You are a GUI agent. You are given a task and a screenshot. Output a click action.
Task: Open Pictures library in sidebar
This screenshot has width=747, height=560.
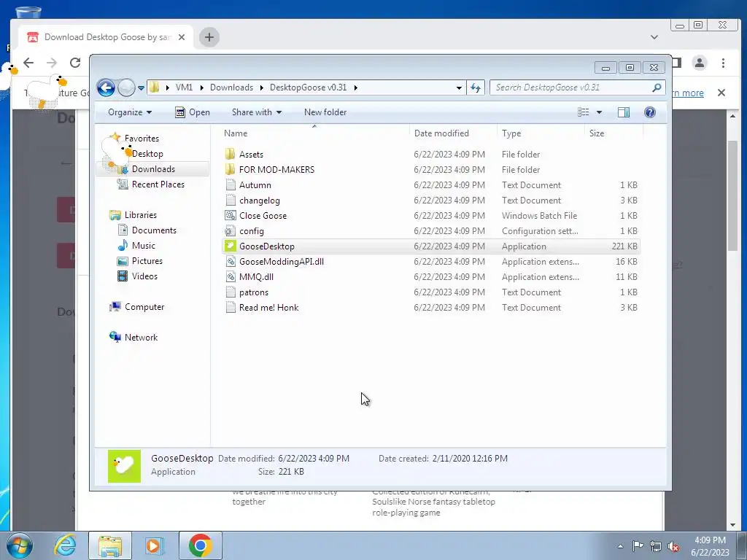coord(140,260)
